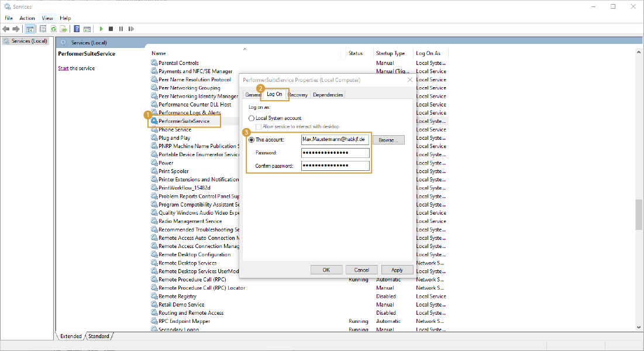Switch to the Dependencies tab

pyautogui.click(x=328, y=95)
